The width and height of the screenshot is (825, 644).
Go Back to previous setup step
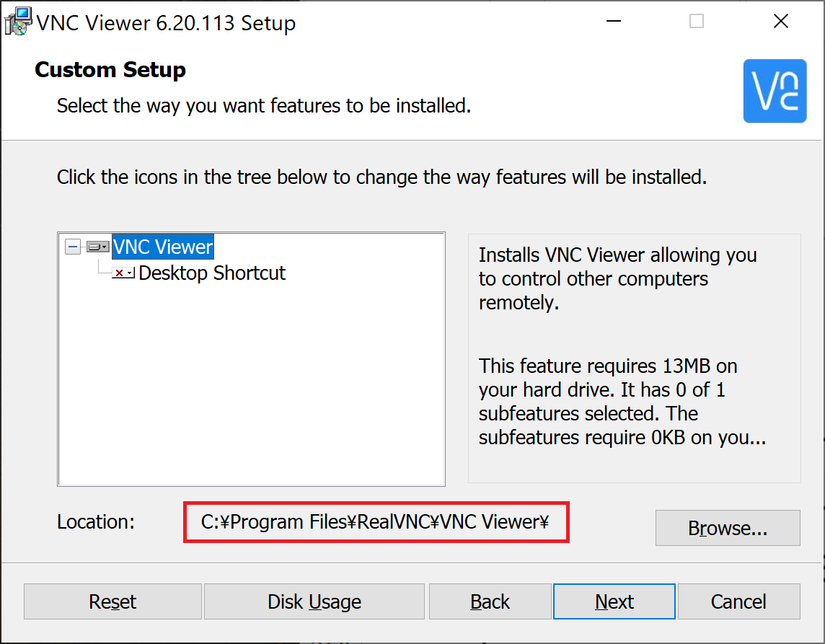(490, 601)
